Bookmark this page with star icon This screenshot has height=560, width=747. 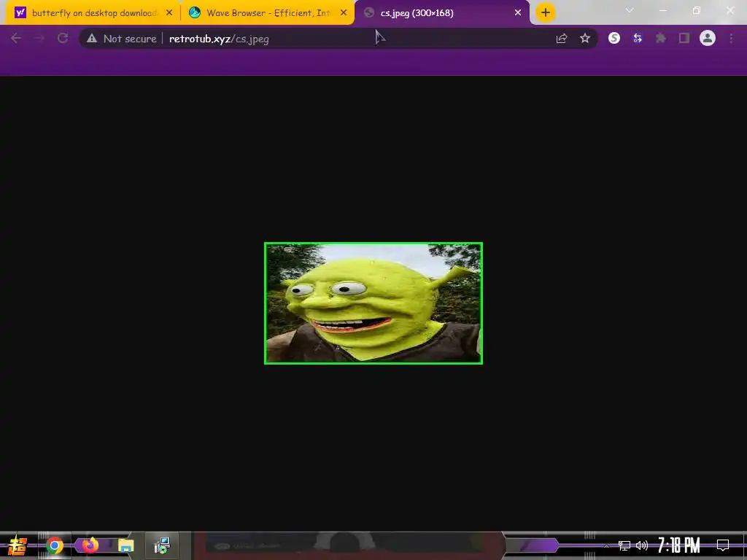585,39
